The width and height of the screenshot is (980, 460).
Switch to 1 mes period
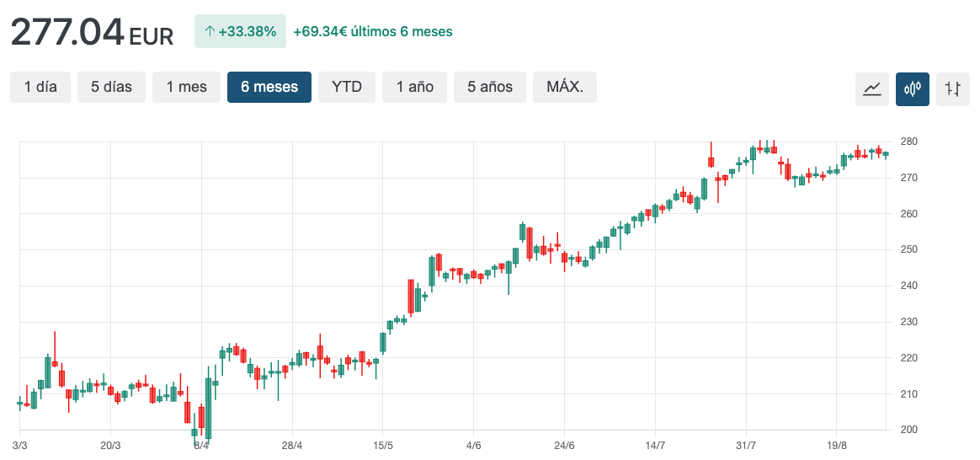[x=186, y=87]
